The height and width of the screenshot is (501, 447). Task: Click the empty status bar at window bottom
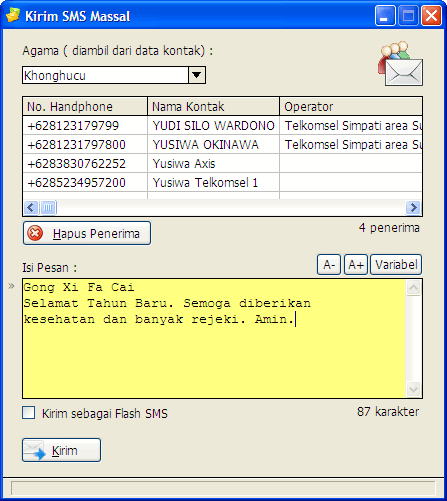(x=223, y=488)
